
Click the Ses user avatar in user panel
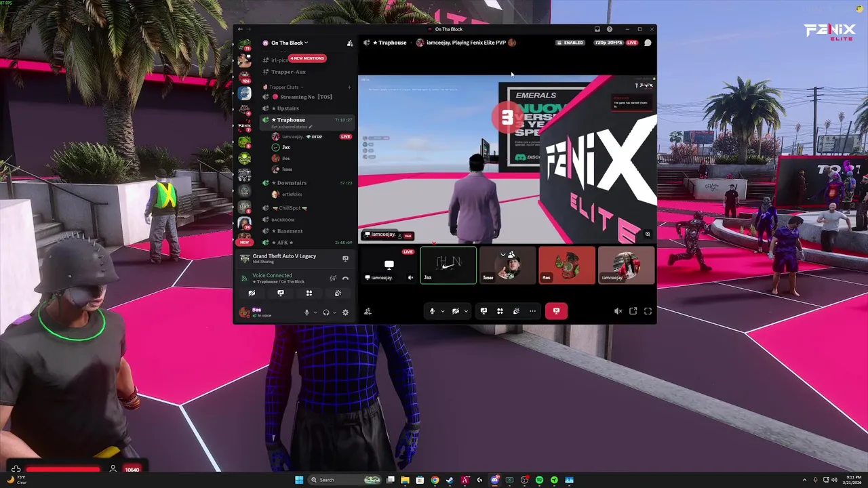244,312
